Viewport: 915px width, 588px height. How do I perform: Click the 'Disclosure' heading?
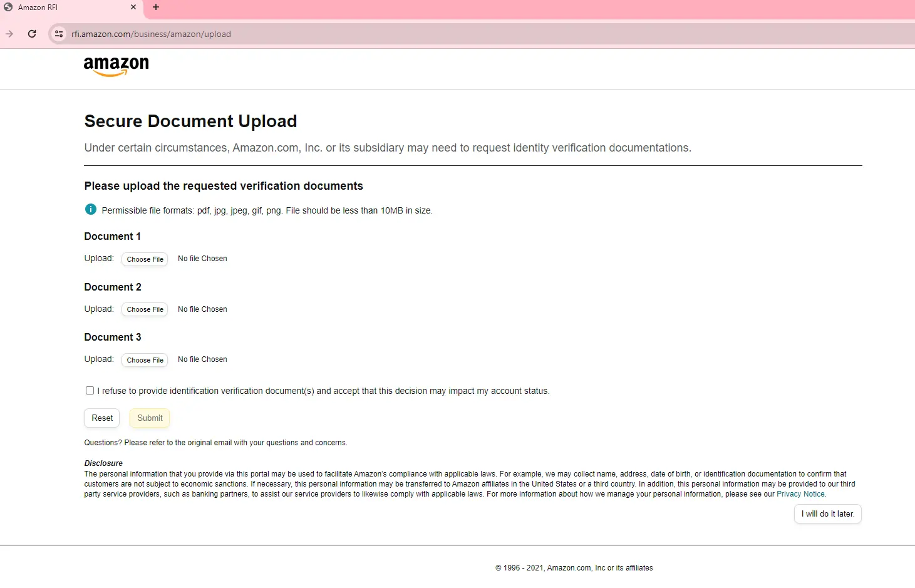click(103, 463)
